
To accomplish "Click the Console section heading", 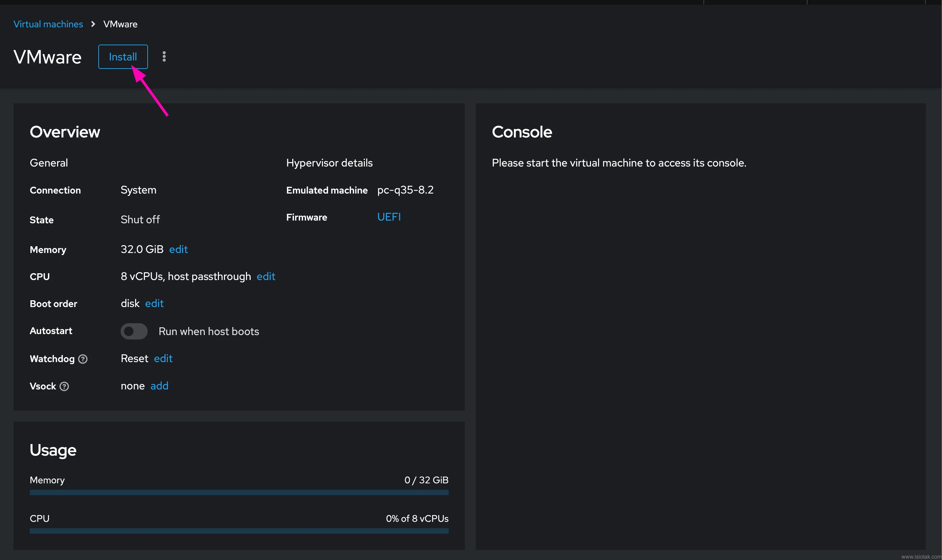I will click(522, 132).
